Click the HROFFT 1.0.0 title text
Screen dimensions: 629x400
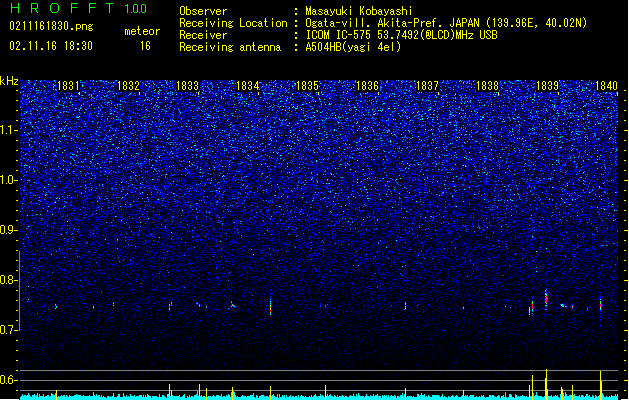pyautogui.click(x=79, y=8)
